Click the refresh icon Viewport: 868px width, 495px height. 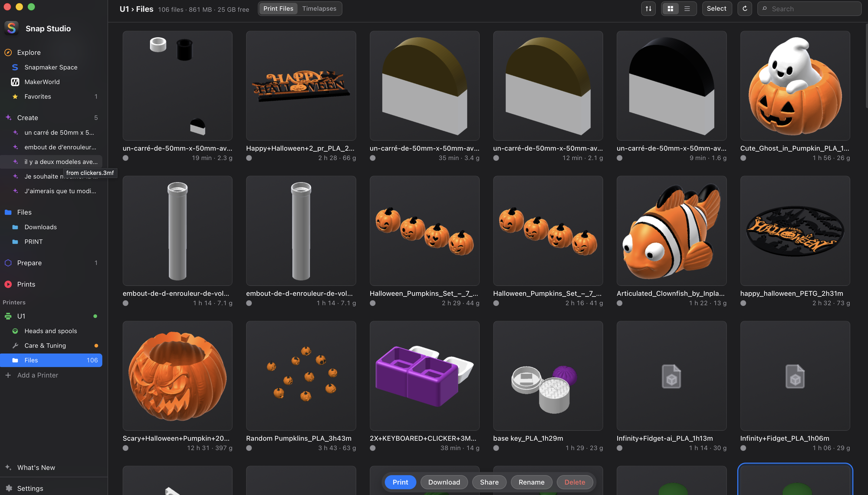pos(745,9)
